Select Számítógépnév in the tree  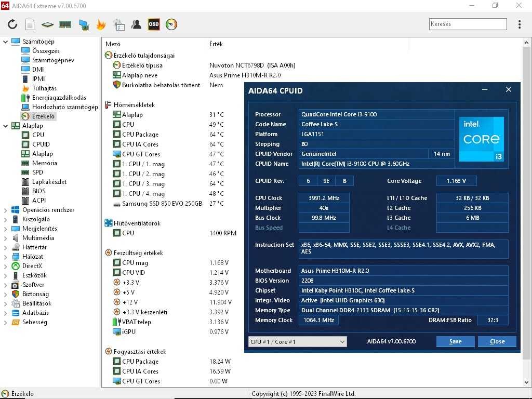click(x=53, y=60)
